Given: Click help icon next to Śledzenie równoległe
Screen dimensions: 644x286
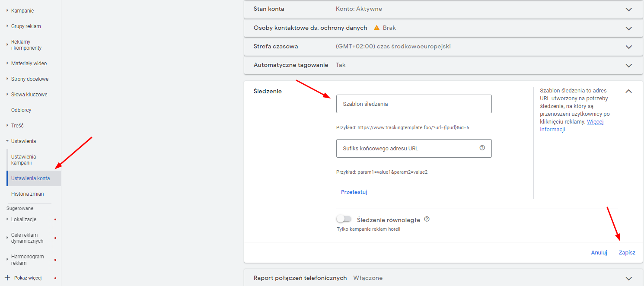Looking at the screenshot, I should tap(427, 219).
